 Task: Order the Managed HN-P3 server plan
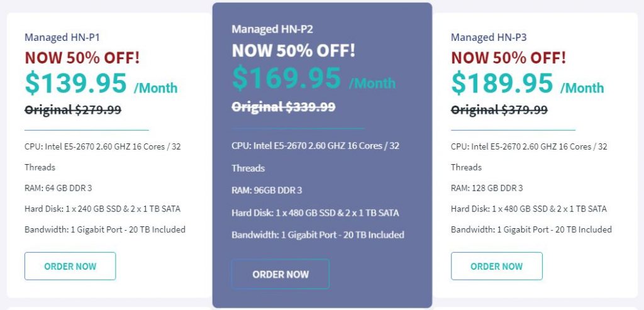pyautogui.click(x=496, y=266)
